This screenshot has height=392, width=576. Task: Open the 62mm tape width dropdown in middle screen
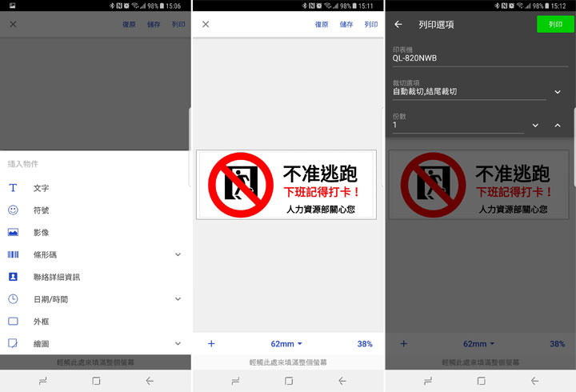[286, 344]
